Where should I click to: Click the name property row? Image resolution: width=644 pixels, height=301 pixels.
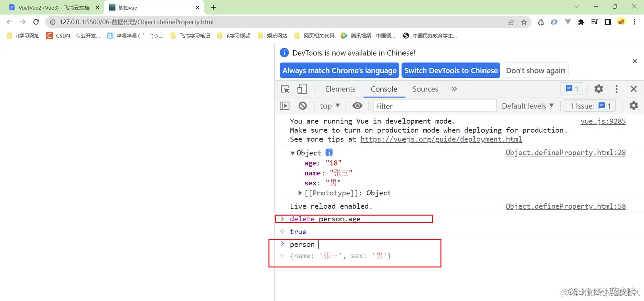point(328,173)
